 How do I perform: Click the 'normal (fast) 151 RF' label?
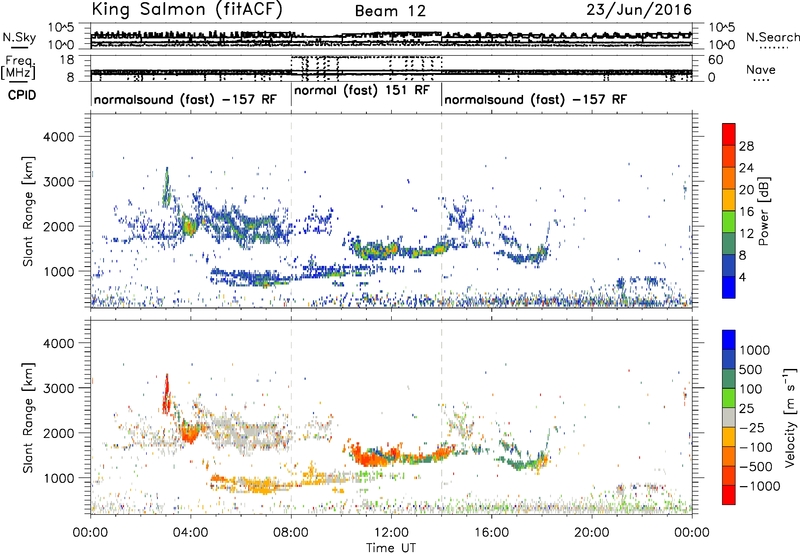(x=362, y=91)
